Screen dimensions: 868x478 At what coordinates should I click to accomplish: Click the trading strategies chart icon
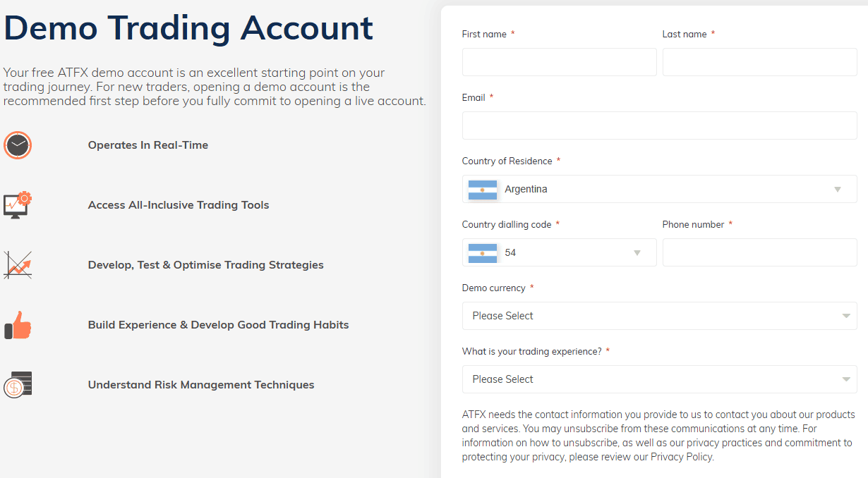(x=18, y=265)
